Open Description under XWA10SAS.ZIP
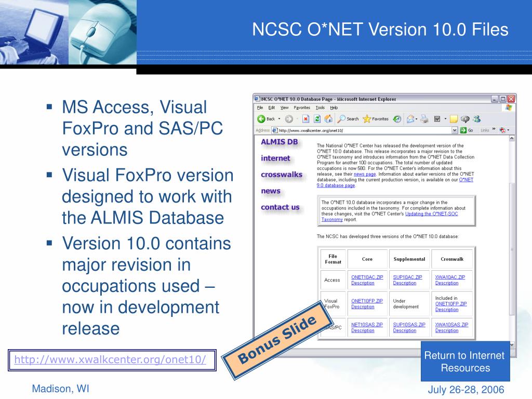 [x=447, y=330]
